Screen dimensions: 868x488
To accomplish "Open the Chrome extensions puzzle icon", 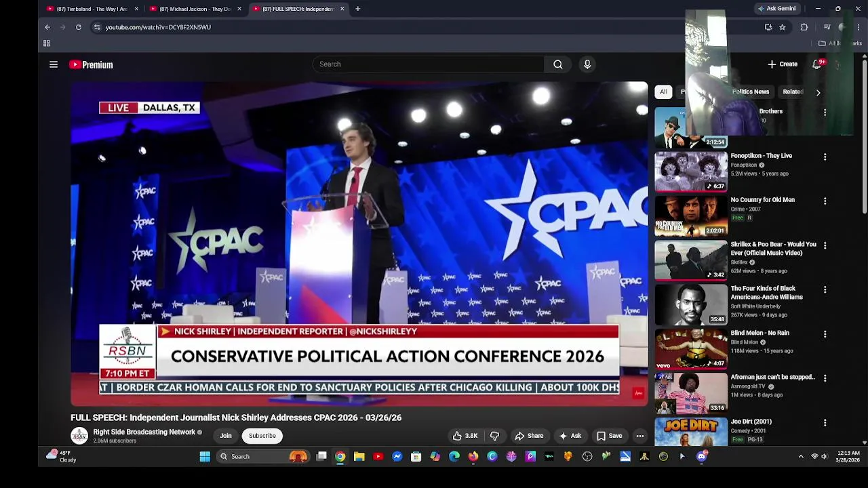I will 804,27.
